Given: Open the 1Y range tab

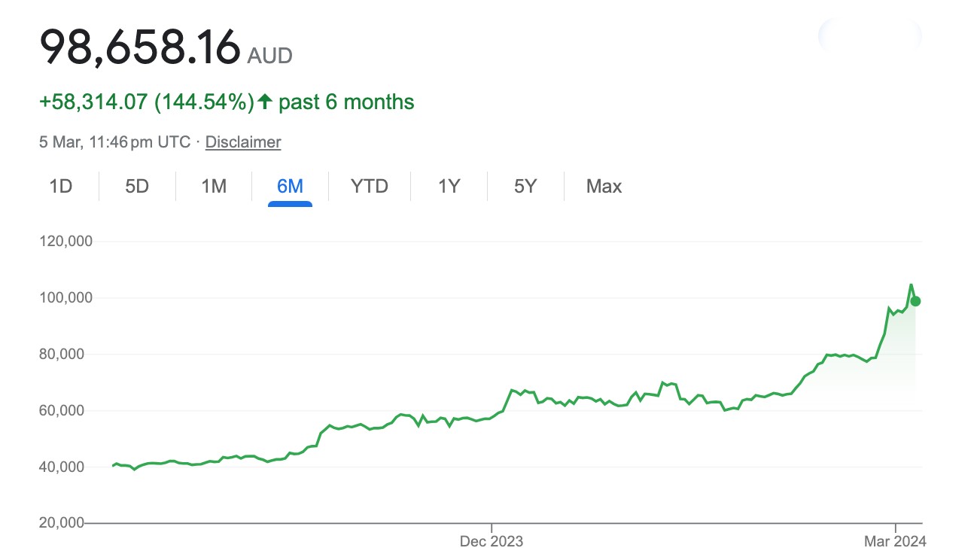Looking at the screenshot, I should point(449,186).
